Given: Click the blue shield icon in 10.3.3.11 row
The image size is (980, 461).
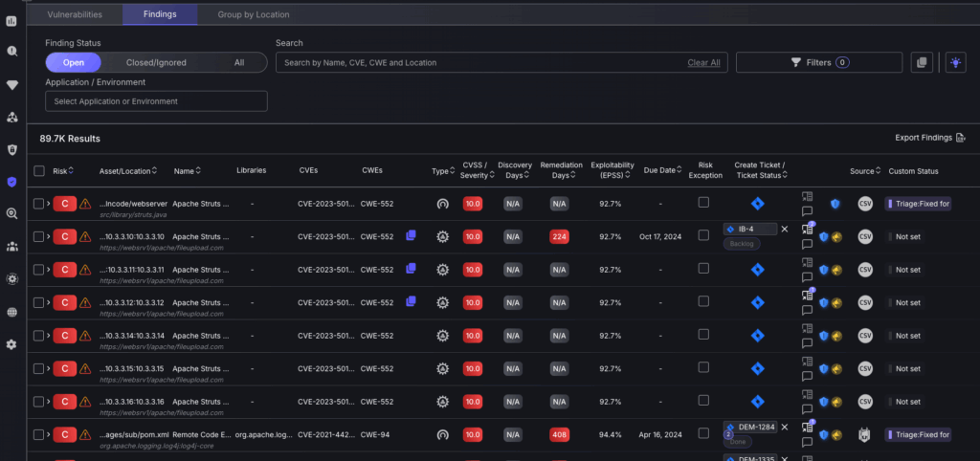Looking at the screenshot, I should pyautogui.click(x=824, y=270).
